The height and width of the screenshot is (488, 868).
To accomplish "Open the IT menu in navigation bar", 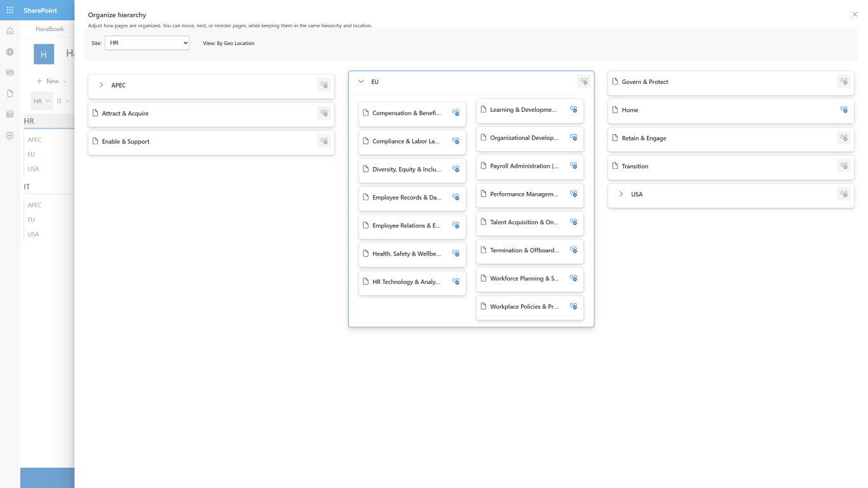I will [x=63, y=101].
